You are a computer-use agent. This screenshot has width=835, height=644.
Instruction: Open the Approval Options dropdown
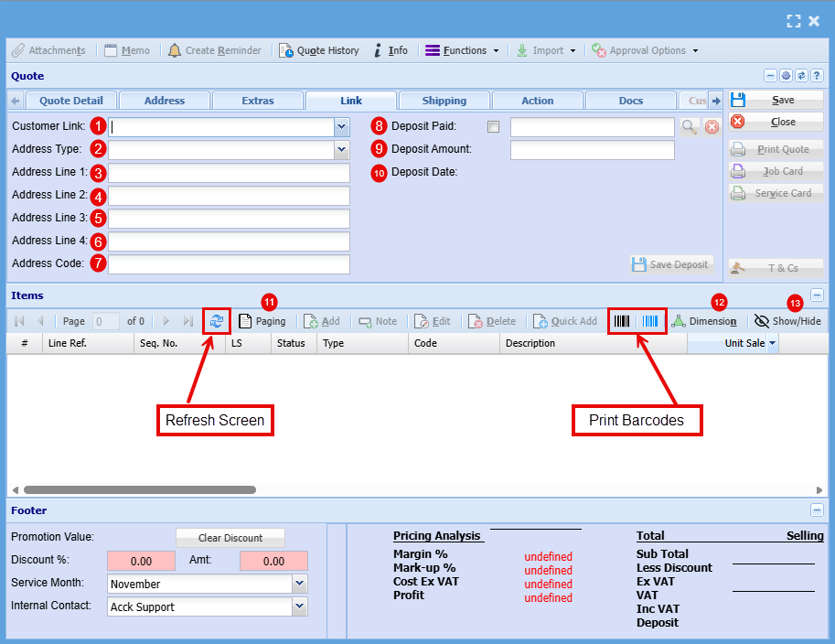coord(645,50)
